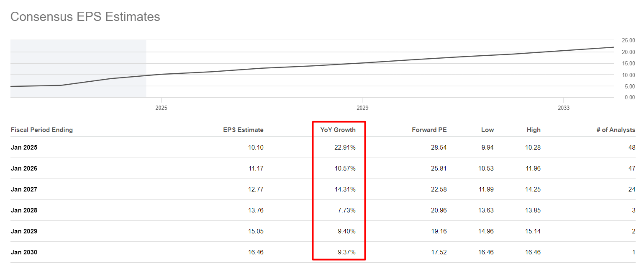The height and width of the screenshot is (264, 644).
Task: Click the 2025 chart axis label
Action: (161, 108)
